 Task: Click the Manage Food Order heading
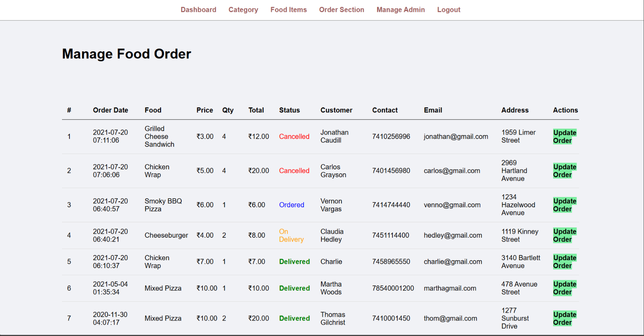[126, 54]
